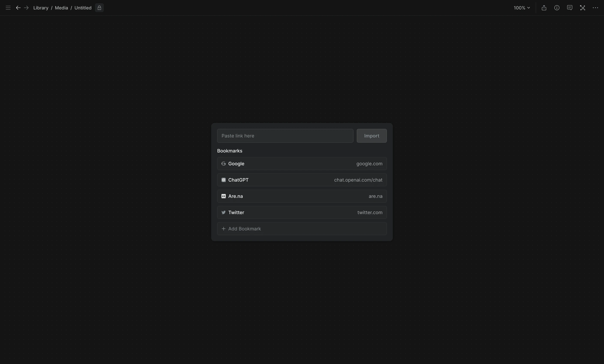Viewport: 604px width, 364px height.
Task: Open the Are.na bookmark
Action: (x=302, y=196)
